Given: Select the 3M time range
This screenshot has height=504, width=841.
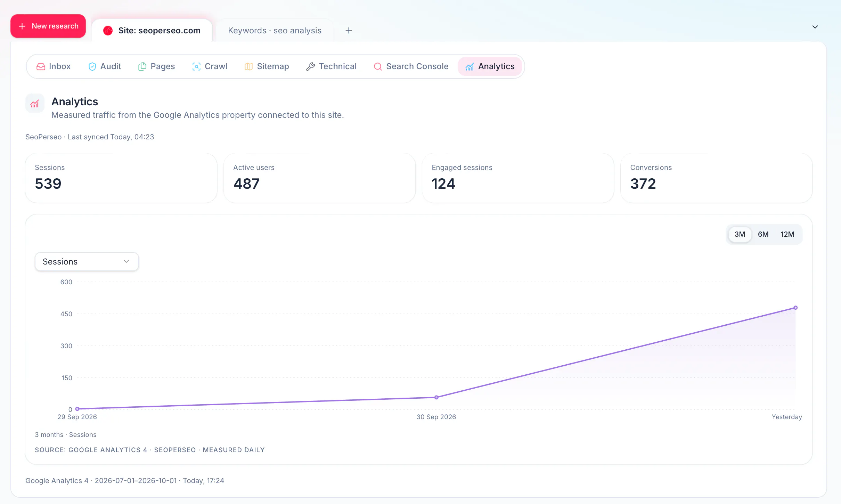Looking at the screenshot, I should click(x=740, y=234).
